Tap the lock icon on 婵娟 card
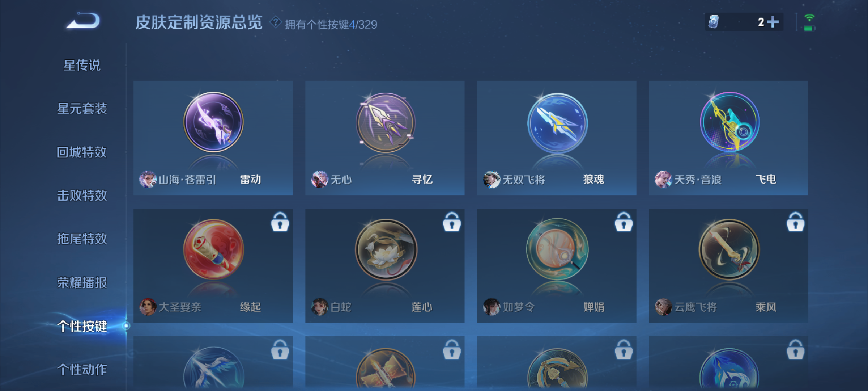The height and width of the screenshot is (391, 868). click(624, 222)
